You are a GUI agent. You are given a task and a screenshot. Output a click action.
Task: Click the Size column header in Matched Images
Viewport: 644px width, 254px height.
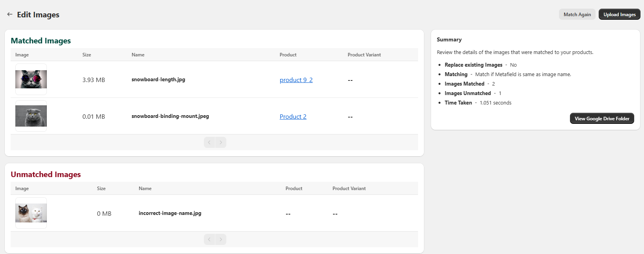click(87, 55)
